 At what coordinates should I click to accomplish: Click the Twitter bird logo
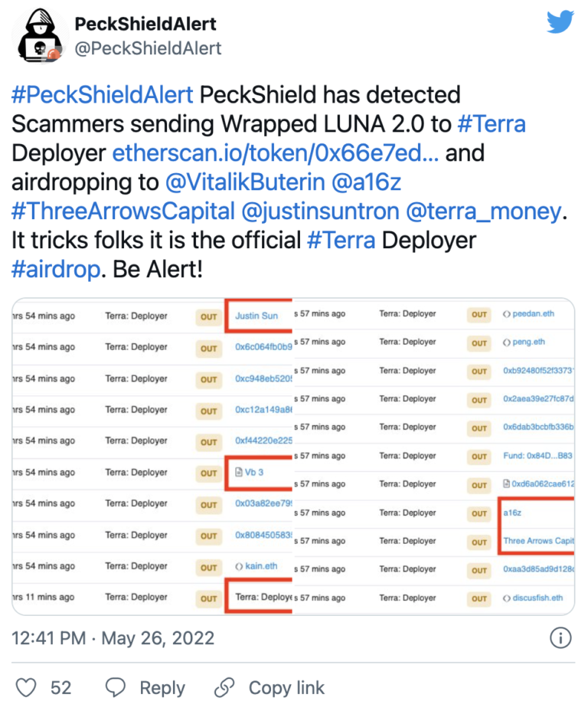pos(560,22)
